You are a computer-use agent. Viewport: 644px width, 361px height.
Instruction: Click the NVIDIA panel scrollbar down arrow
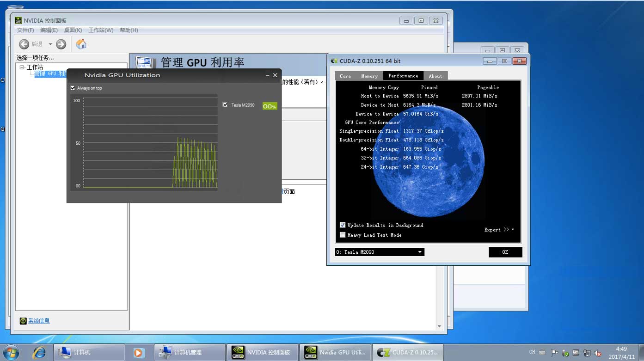pyautogui.click(x=439, y=326)
